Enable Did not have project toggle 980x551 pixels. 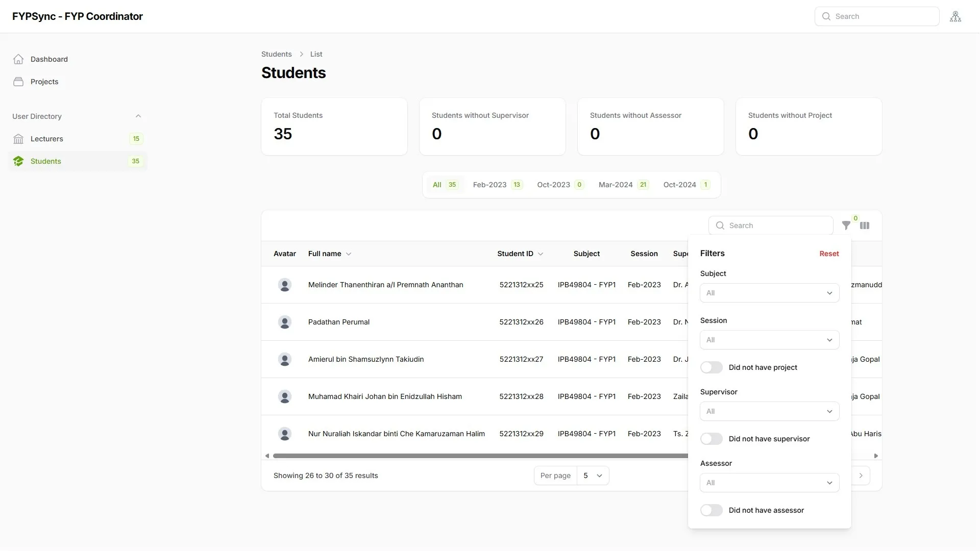pyautogui.click(x=711, y=367)
